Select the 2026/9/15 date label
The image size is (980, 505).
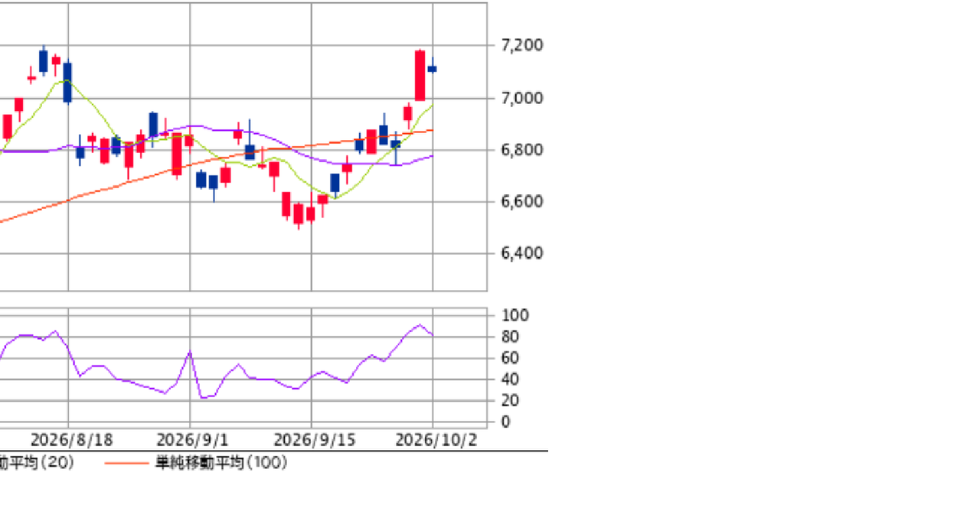click(x=314, y=440)
